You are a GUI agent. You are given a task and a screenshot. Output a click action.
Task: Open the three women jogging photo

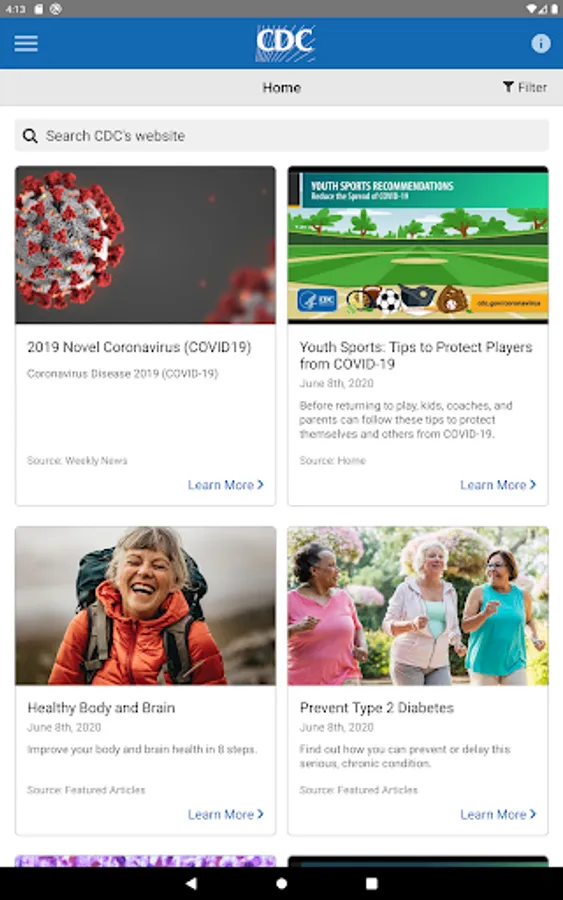(418, 606)
